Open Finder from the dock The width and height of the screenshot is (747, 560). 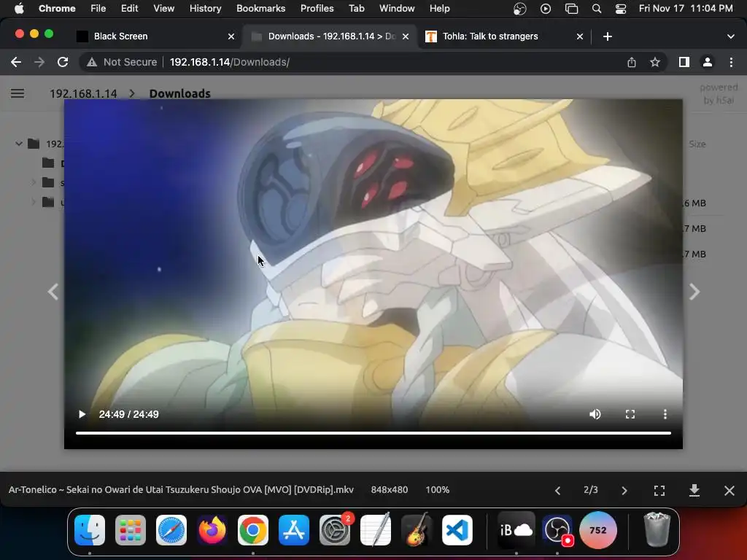click(x=90, y=530)
